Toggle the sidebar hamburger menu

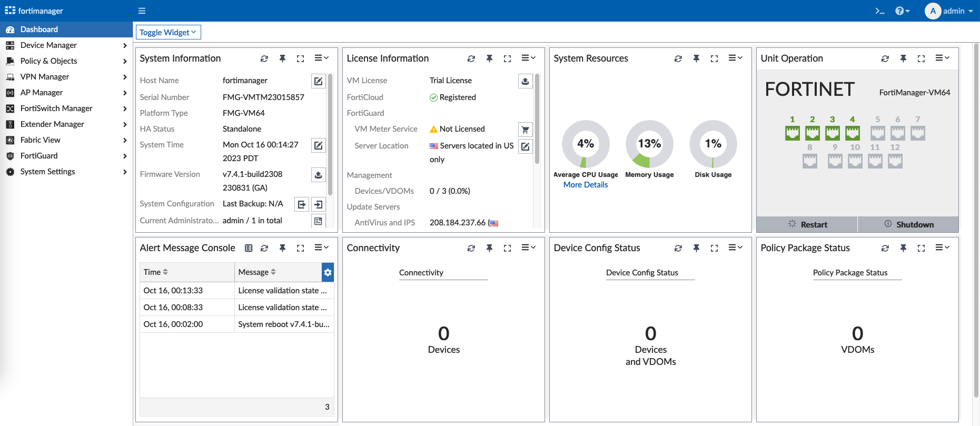[x=142, y=11]
